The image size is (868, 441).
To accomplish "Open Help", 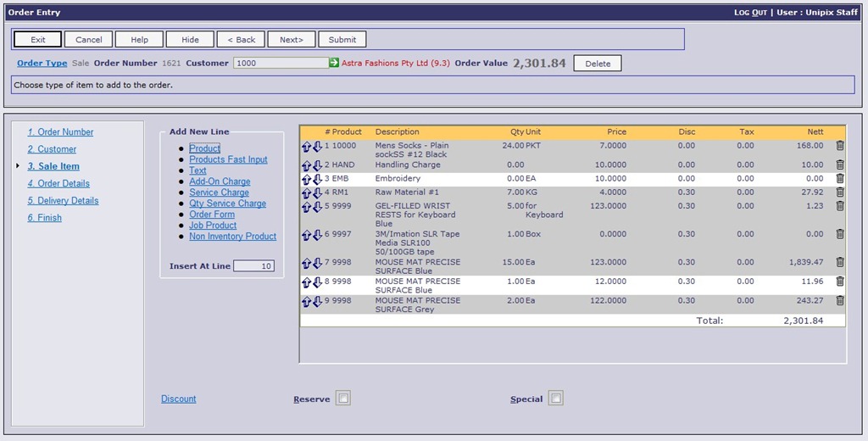I will tap(140, 39).
